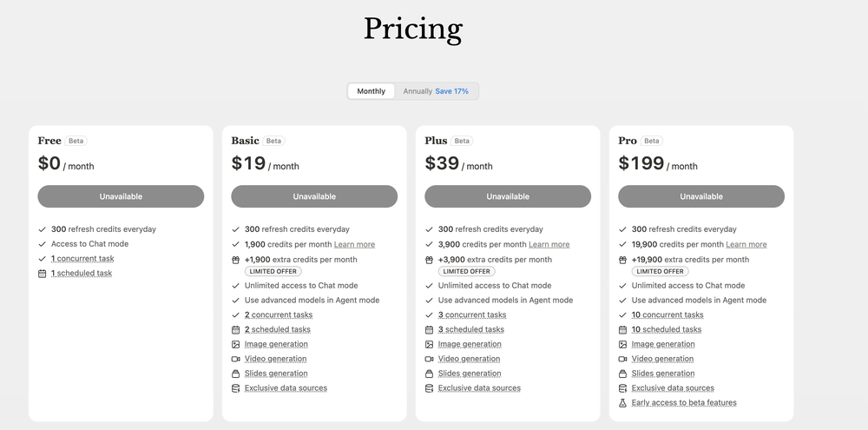868x430 pixels.
Task: Open Learn more link in Plus plan
Action: tap(549, 245)
